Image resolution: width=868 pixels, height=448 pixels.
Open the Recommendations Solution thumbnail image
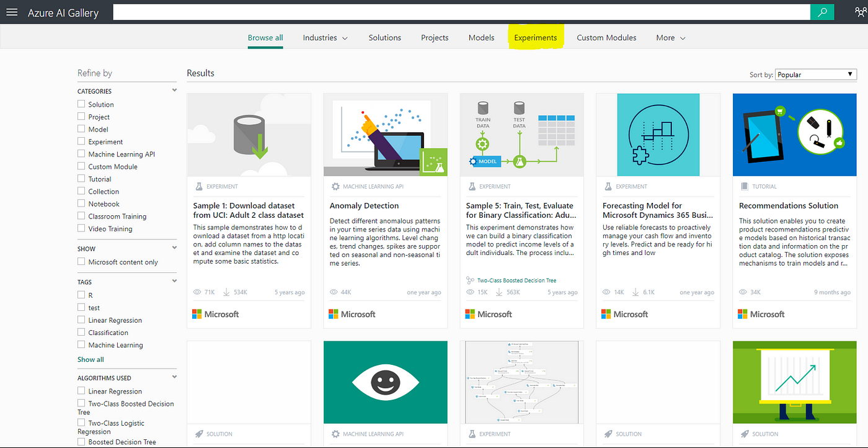pyautogui.click(x=794, y=135)
